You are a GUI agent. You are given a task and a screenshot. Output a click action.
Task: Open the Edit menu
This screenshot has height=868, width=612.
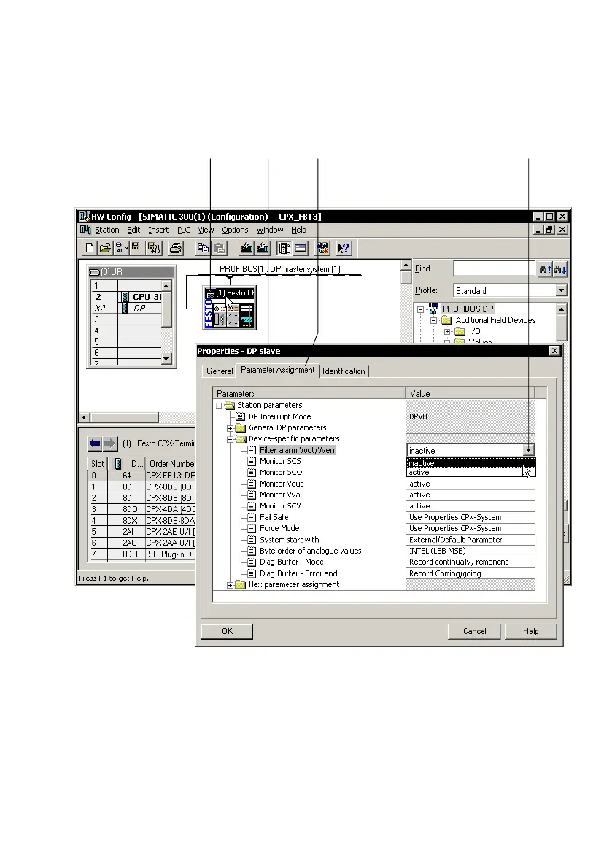(x=133, y=230)
